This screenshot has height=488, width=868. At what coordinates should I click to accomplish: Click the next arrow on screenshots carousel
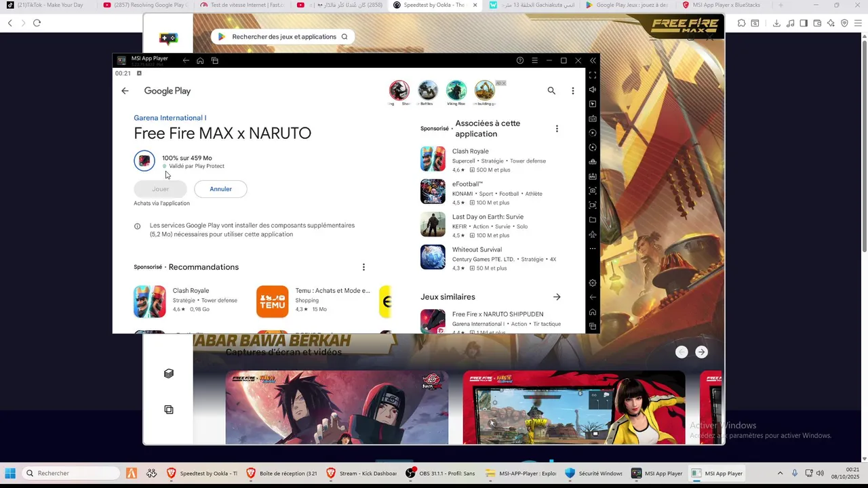pyautogui.click(x=701, y=352)
